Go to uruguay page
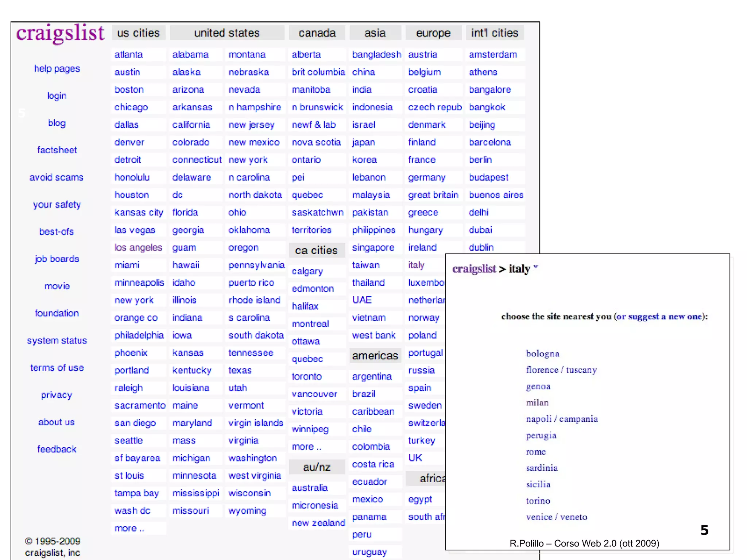Screen dimensions: 747x560 (x=369, y=552)
